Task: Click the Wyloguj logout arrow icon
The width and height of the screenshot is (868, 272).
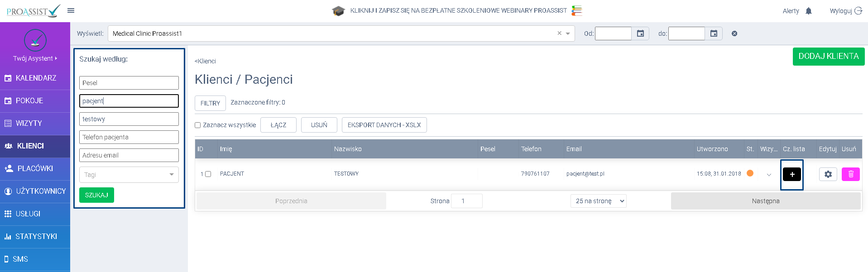Action: (858, 10)
